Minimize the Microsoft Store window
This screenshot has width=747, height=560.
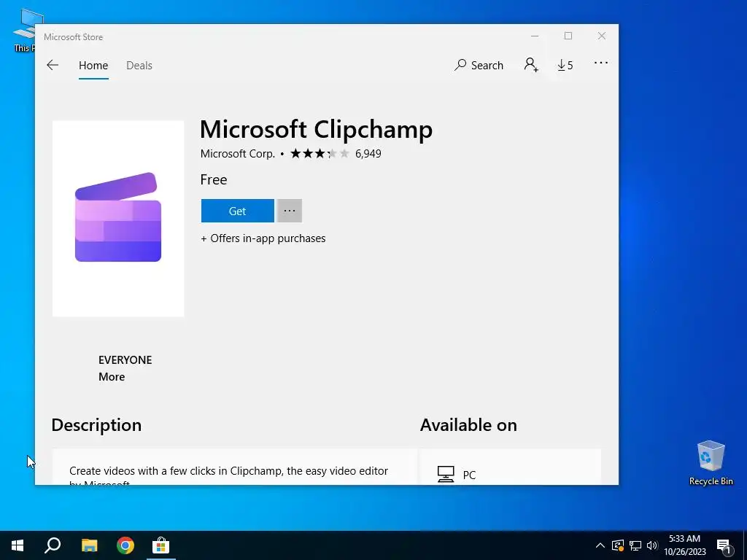535,36
